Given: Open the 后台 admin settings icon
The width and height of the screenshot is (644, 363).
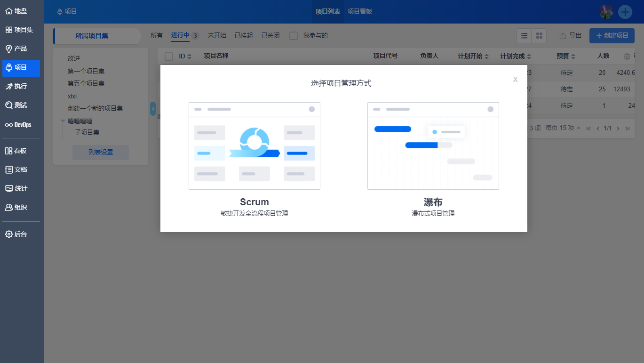Looking at the screenshot, I should point(9,234).
